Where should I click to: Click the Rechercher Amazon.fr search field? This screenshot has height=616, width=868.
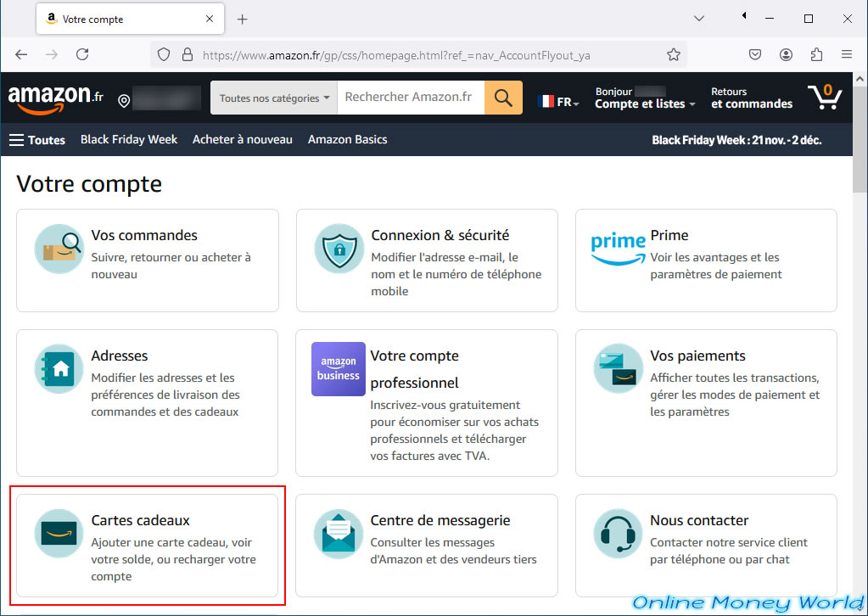pyautogui.click(x=411, y=98)
